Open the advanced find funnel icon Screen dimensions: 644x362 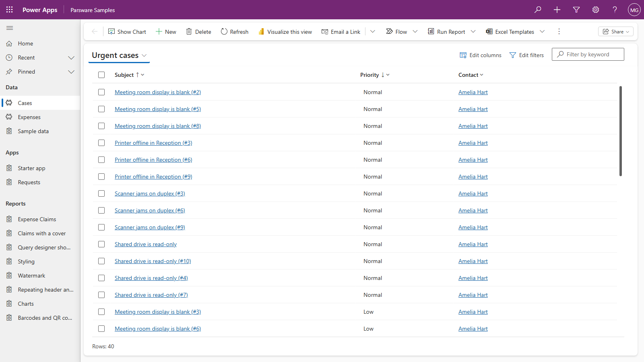point(576,10)
